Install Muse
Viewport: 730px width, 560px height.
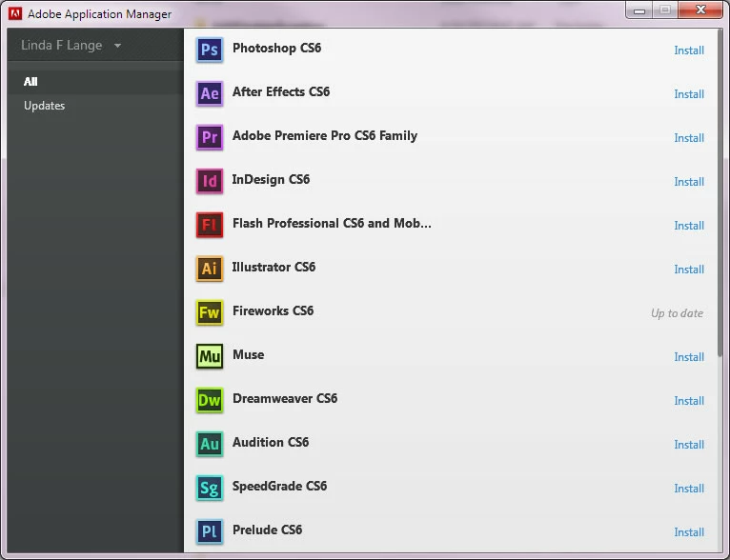[x=689, y=357]
